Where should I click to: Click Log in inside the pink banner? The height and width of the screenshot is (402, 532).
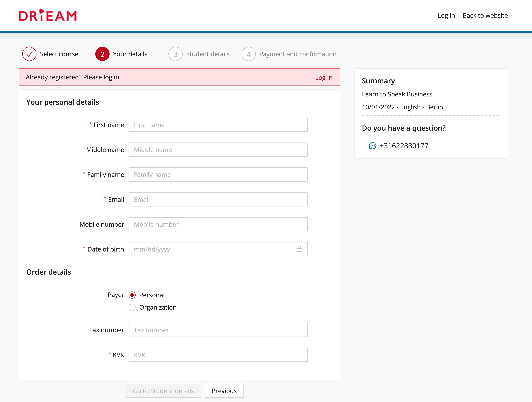pos(324,77)
